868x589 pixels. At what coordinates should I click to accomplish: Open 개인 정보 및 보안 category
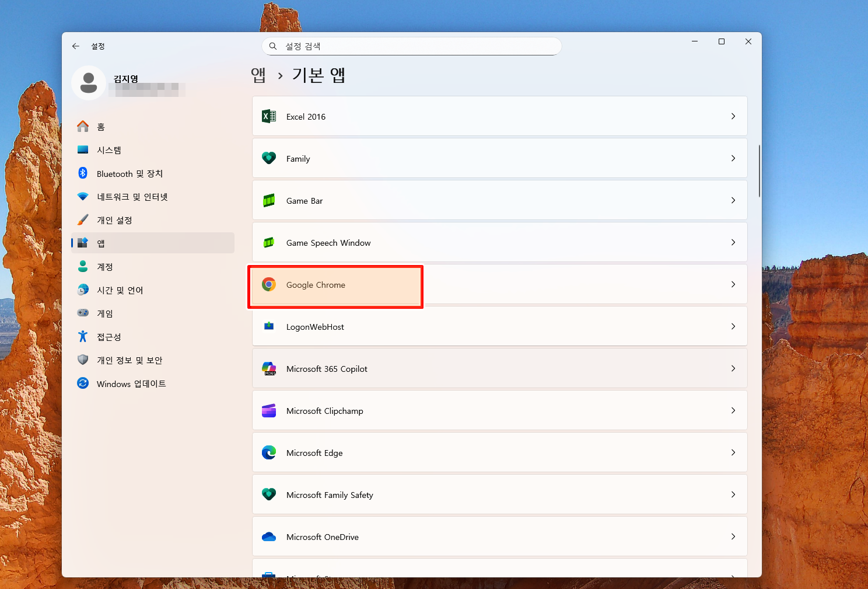coord(153,360)
